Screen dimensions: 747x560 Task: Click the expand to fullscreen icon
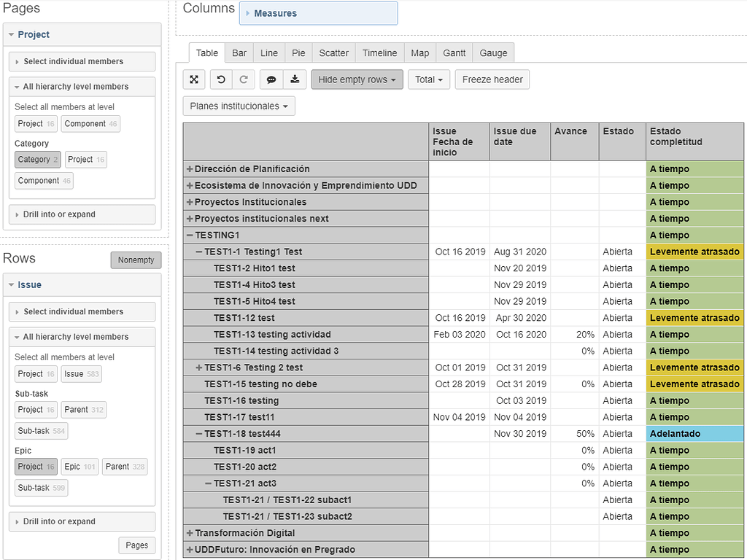click(x=193, y=79)
